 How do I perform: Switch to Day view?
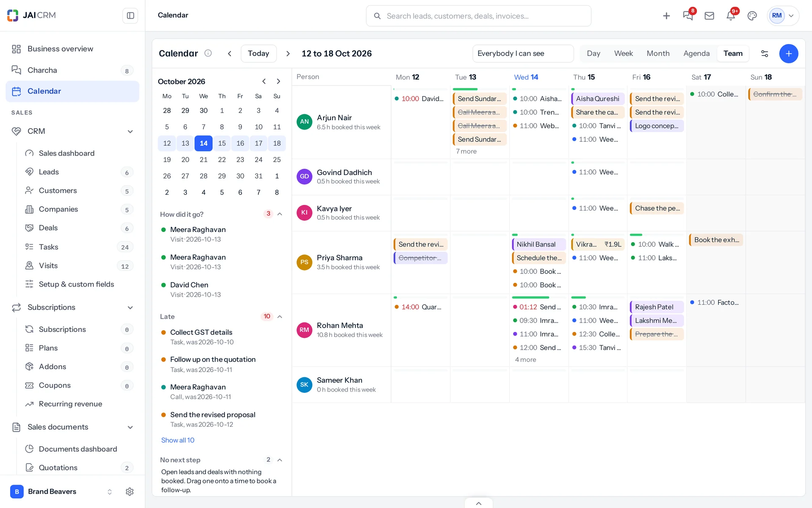(593, 53)
